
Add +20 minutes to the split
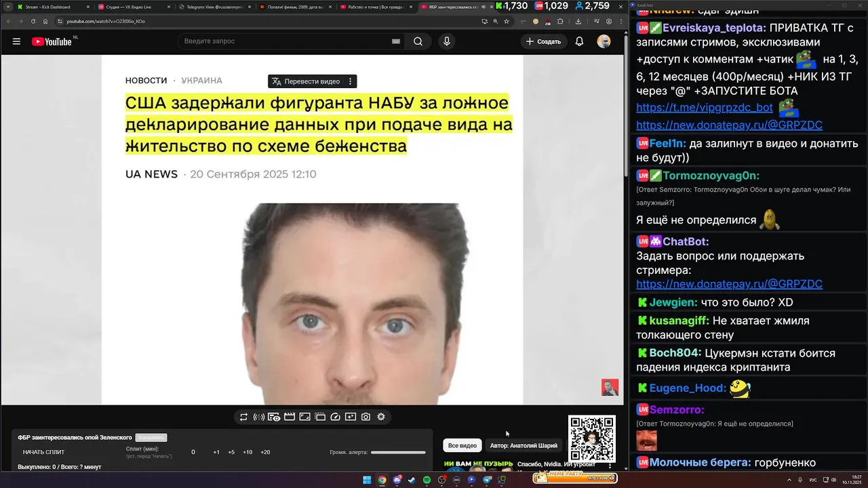coord(265,452)
